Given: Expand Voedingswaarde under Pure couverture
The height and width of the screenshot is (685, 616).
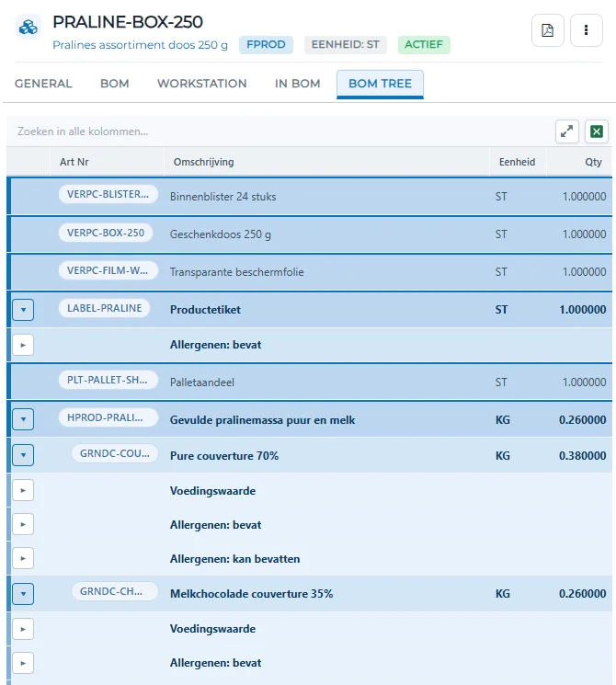Looking at the screenshot, I should 23,491.
